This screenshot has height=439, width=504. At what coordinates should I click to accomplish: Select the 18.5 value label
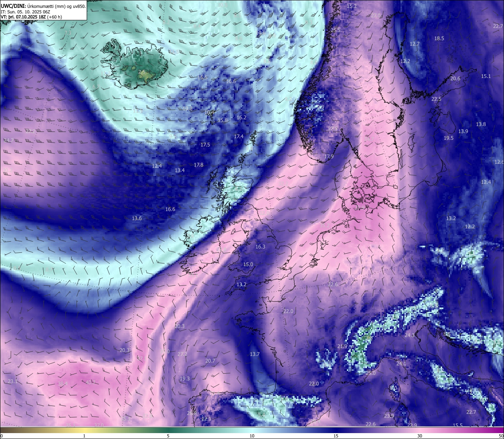tap(439, 39)
